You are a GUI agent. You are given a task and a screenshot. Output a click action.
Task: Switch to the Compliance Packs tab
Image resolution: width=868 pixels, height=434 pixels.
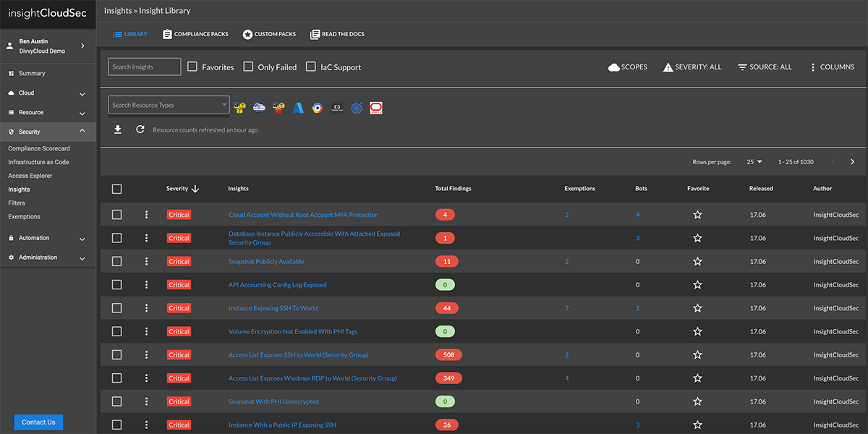point(195,34)
